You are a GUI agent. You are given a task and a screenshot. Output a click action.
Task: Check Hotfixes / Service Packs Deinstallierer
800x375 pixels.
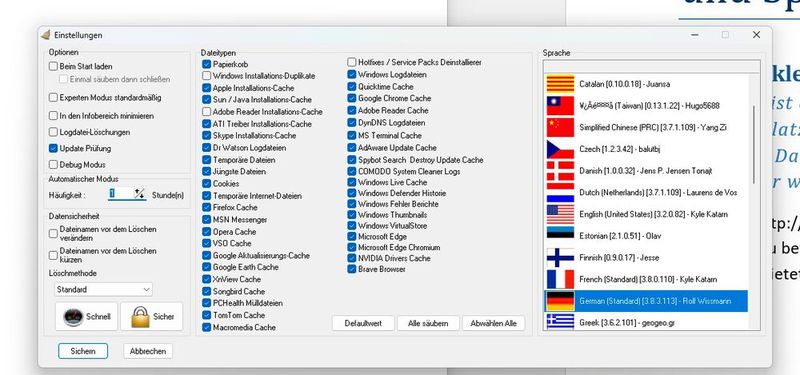352,62
